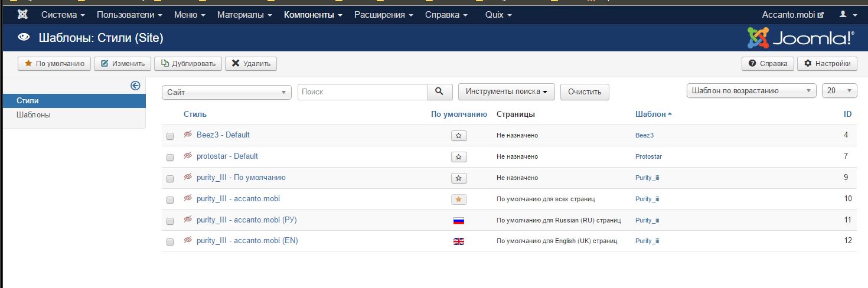This screenshot has height=288, width=868.
Task: Check the box for protostar - Default
Action: pyautogui.click(x=170, y=158)
